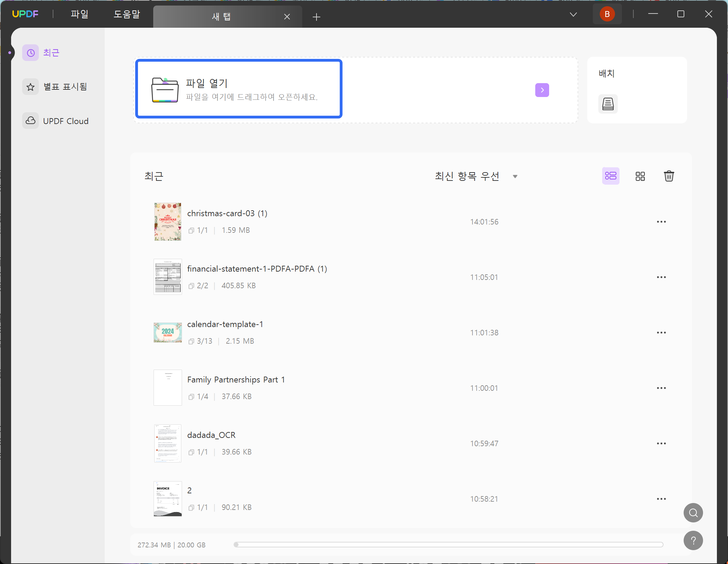Open UPDF Cloud section
The width and height of the screenshot is (728, 564).
(x=66, y=121)
